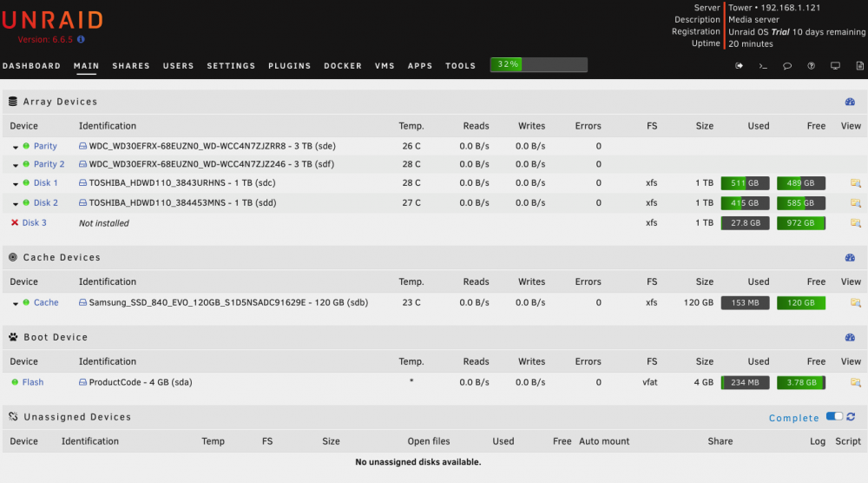Open the Parity 2 device link
This screenshot has height=483, width=868.
49,164
